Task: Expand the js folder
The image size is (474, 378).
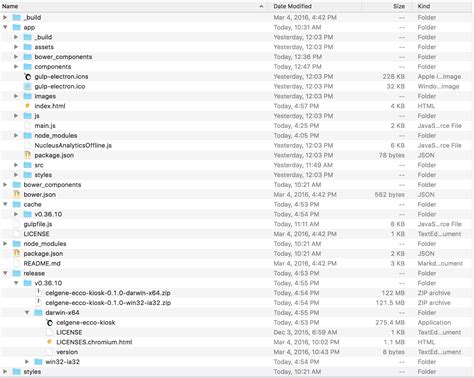Action: tap(16, 116)
